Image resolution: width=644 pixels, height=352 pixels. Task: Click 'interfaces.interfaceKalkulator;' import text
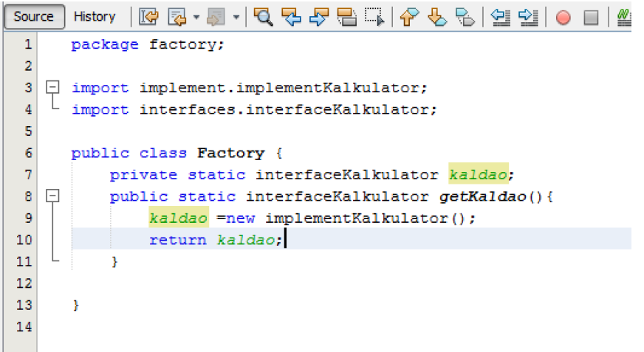288,109
